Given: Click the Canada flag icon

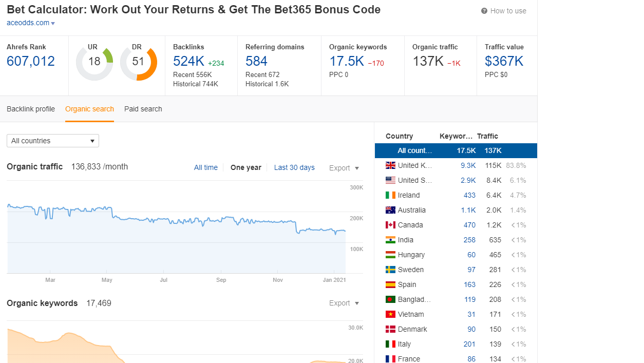Looking at the screenshot, I should point(390,225).
